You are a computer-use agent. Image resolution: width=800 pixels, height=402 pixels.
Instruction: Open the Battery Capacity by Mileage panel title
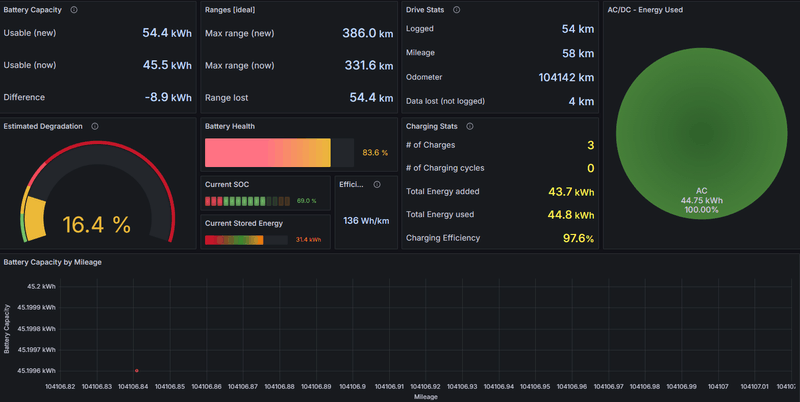(x=53, y=262)
